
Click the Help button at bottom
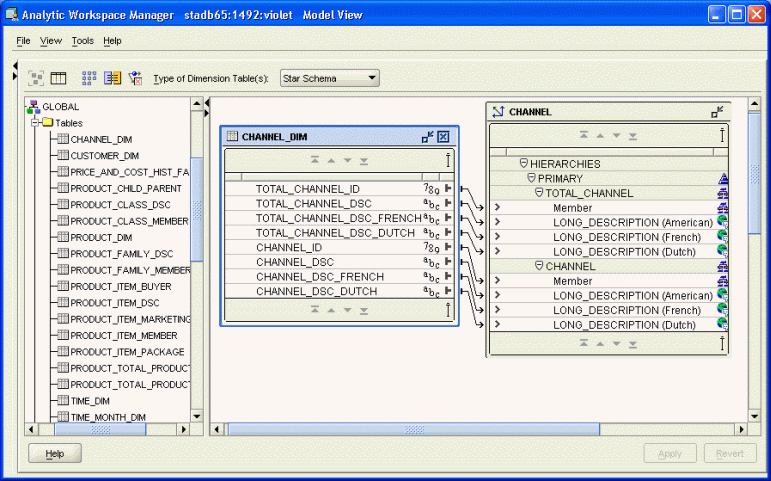(x=54, y=454)
